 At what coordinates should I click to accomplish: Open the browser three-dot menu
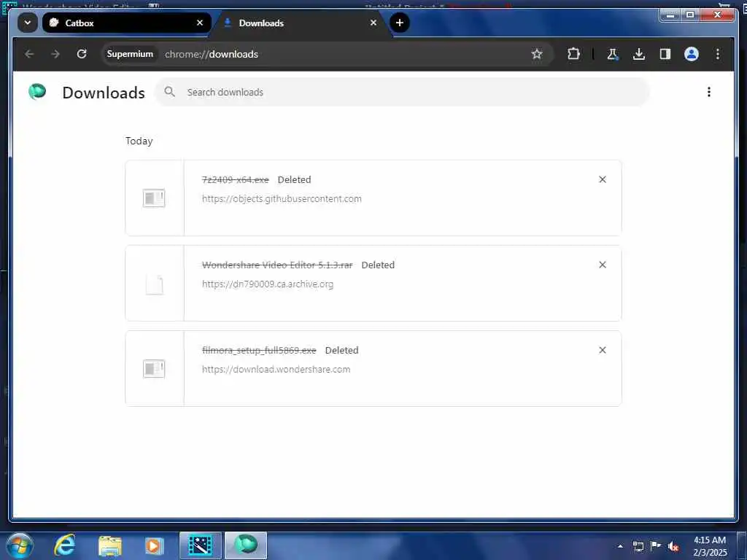click(x=718, y=54)
